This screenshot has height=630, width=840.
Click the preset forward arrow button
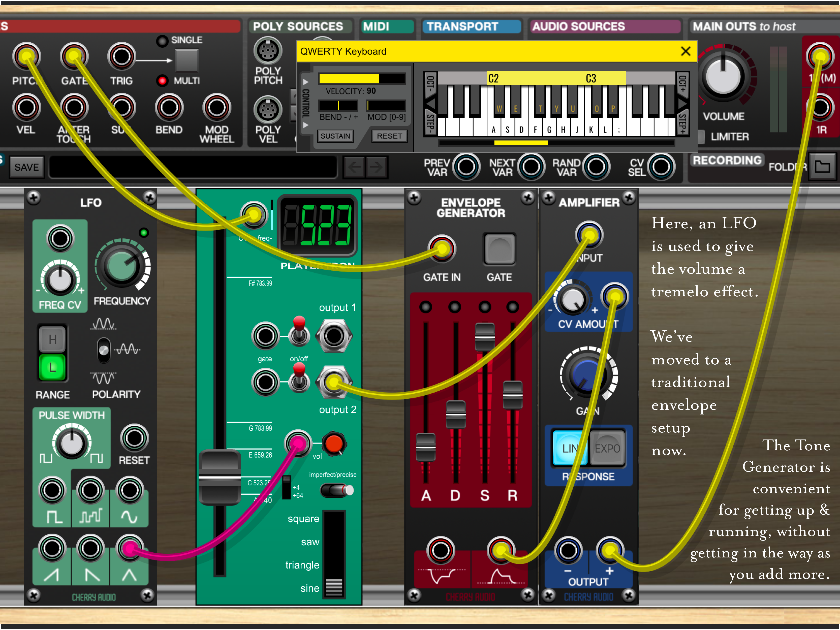pos(376,167)
